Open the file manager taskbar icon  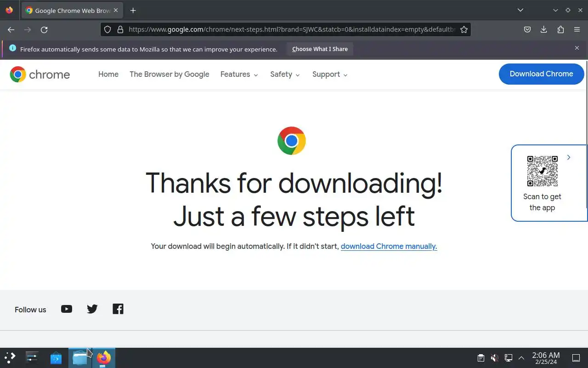coord(80,357)
